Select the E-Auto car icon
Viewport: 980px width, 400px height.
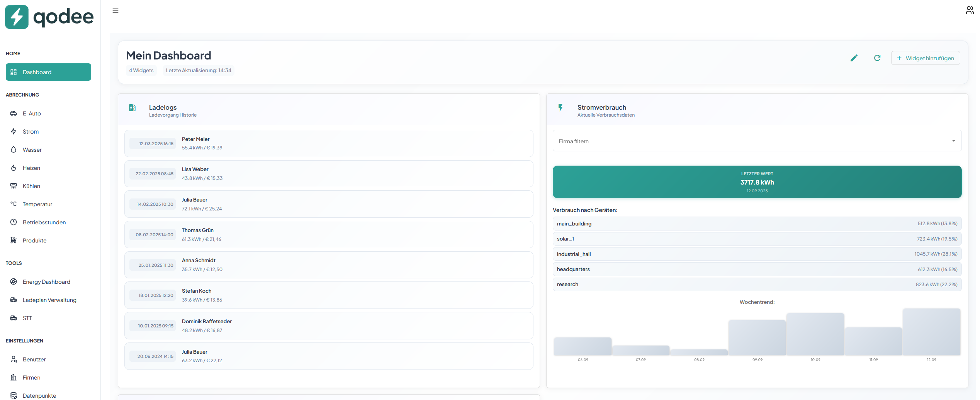14,113
